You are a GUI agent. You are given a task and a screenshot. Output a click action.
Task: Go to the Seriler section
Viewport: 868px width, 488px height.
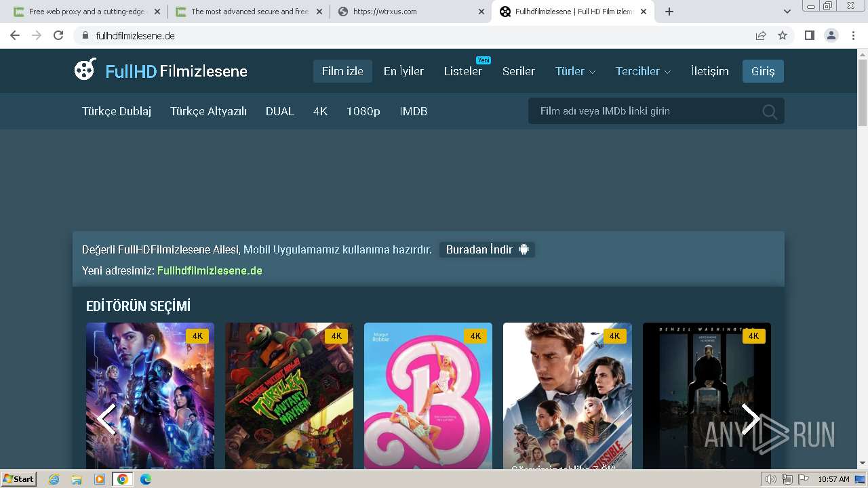pos(519,71)
